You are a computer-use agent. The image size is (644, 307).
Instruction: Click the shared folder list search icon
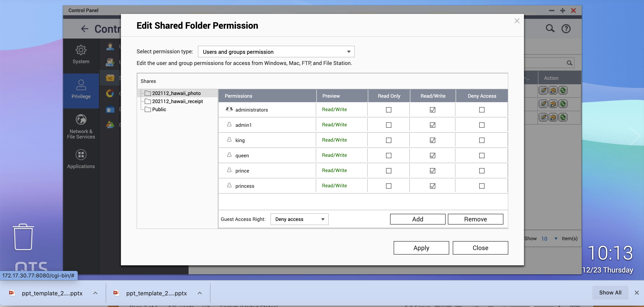tap(569, 63)
